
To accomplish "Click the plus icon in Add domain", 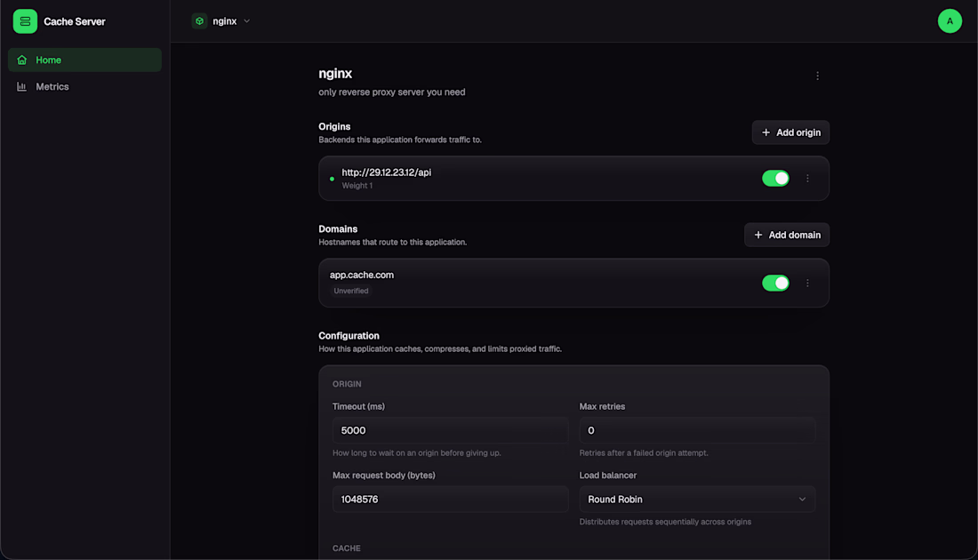I will [758, 235].
